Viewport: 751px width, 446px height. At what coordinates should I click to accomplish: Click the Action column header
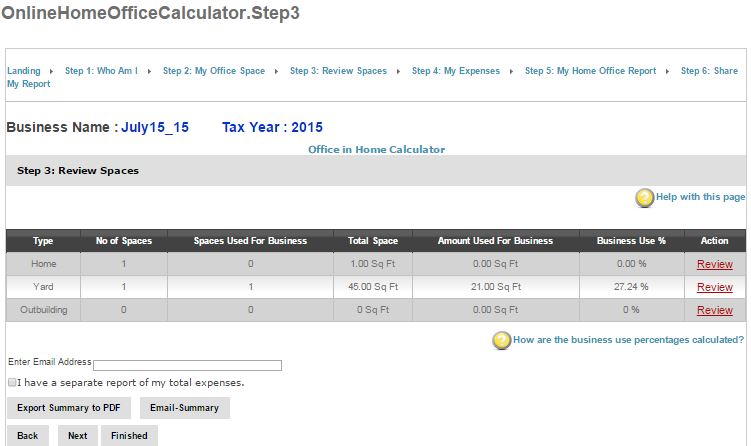point(715,241)
